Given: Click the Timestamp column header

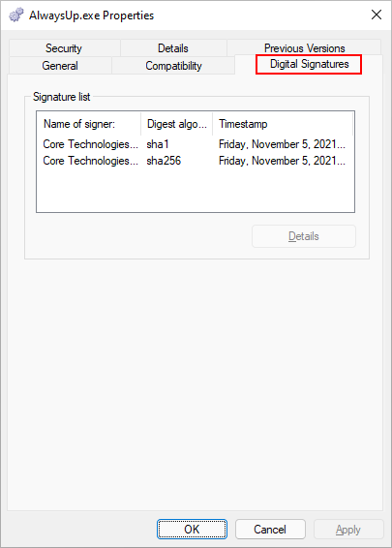Looking at the screenshot, I should pos(283,124).
